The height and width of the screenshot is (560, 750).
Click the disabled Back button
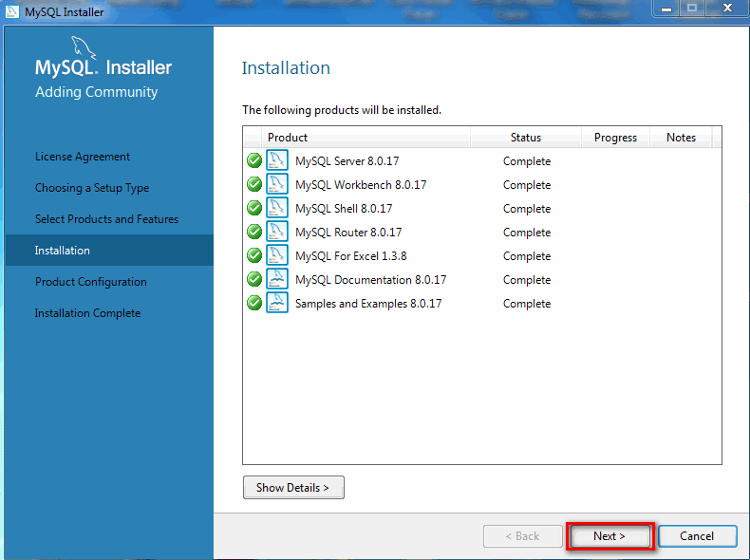[x=522, y=536]
